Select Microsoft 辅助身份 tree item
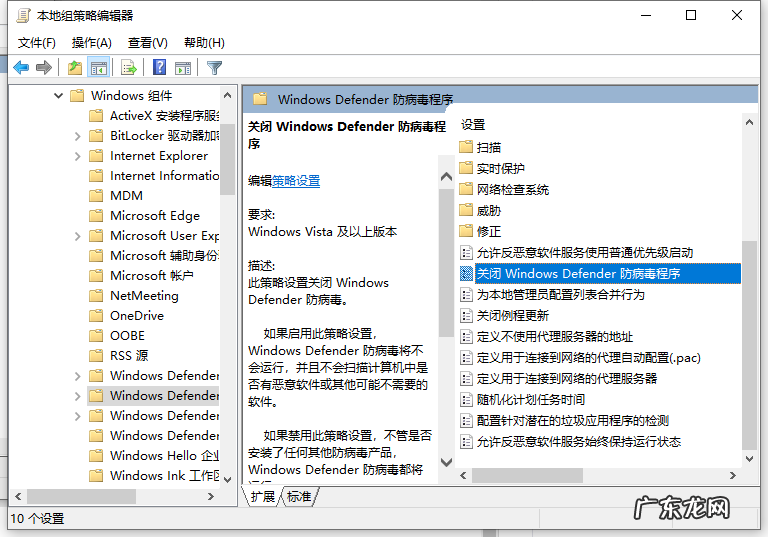Viewport: 768px width, 537px height. pos(165,255)
